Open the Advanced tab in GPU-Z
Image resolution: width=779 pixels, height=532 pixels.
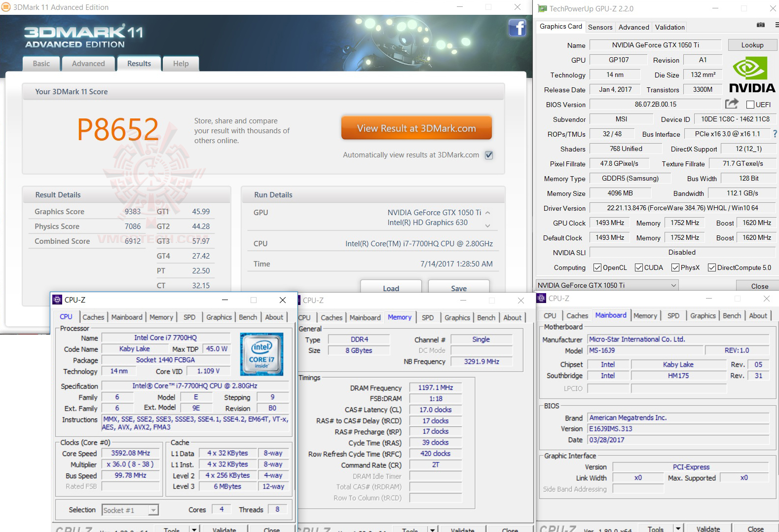(x=634, y=27)
